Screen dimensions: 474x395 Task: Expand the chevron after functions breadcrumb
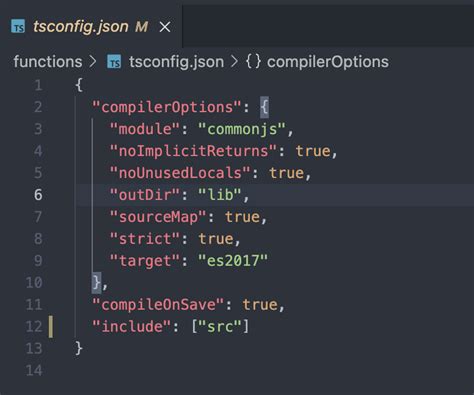pyautogui.click(x=93, y=62)
